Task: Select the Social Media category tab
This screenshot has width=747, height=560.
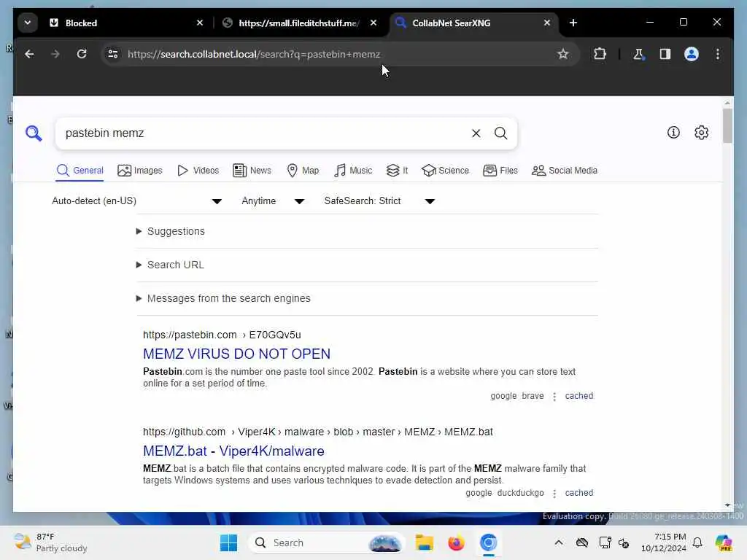Action: tap(565, 171)
